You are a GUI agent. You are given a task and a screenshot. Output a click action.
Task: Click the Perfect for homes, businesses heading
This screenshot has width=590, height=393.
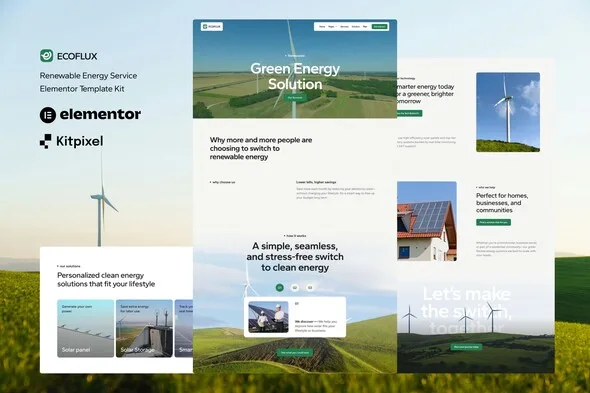[502, 203]
